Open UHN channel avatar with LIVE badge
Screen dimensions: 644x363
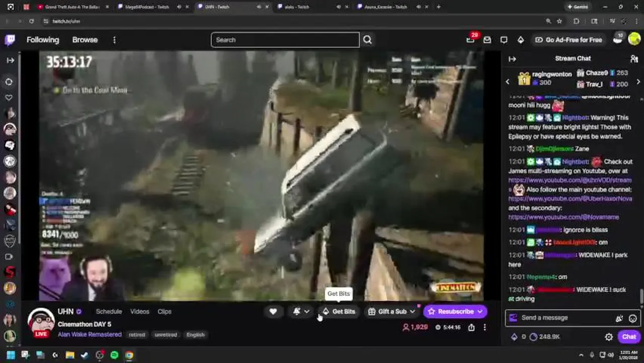coord(41,323)
